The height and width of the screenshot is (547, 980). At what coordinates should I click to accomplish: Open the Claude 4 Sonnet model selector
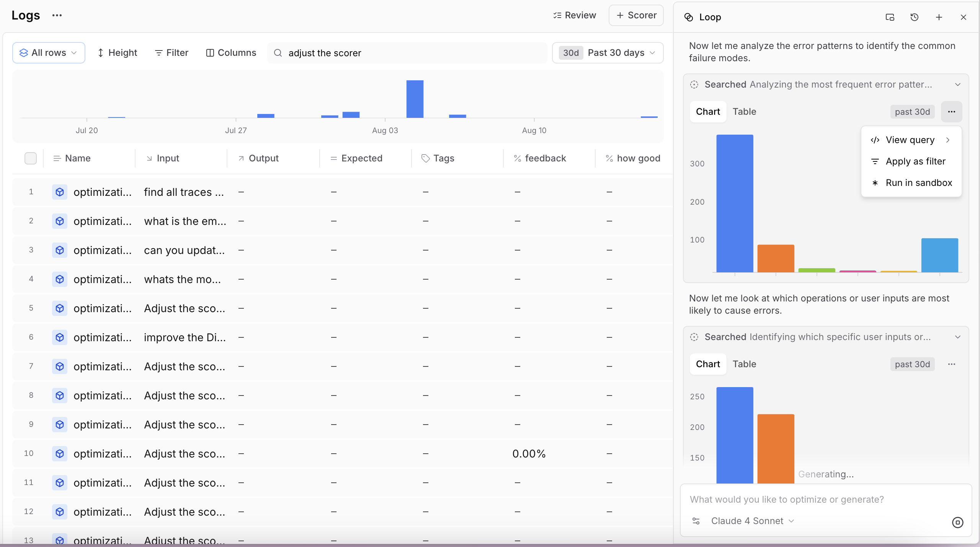752,521
